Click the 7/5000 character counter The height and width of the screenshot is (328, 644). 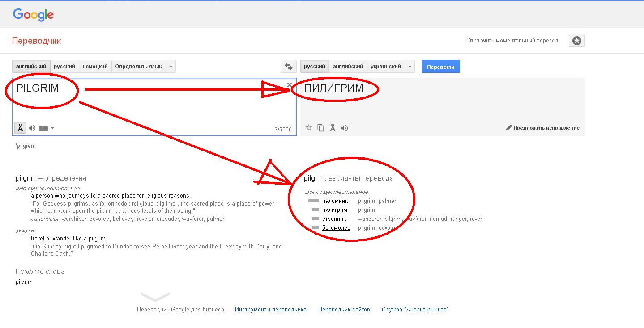(x=283, y=130)
